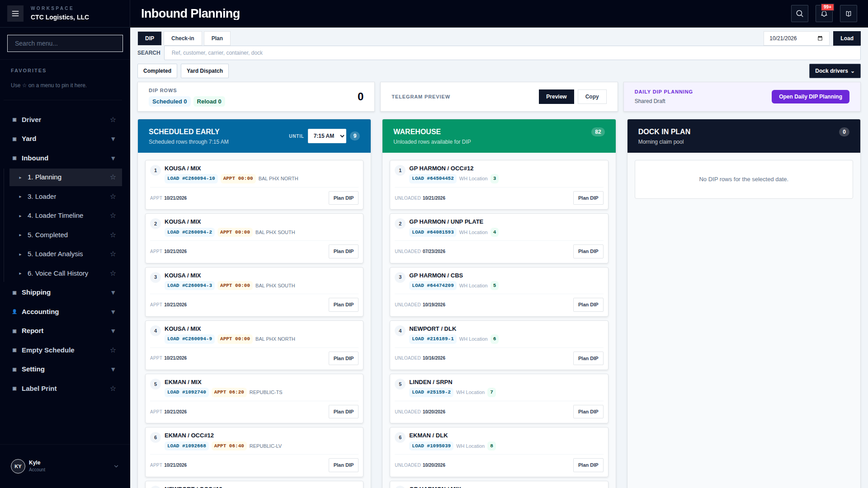Click APPT 06:40 tag
The width and height of the screenshot is (868, 488).
229,446
